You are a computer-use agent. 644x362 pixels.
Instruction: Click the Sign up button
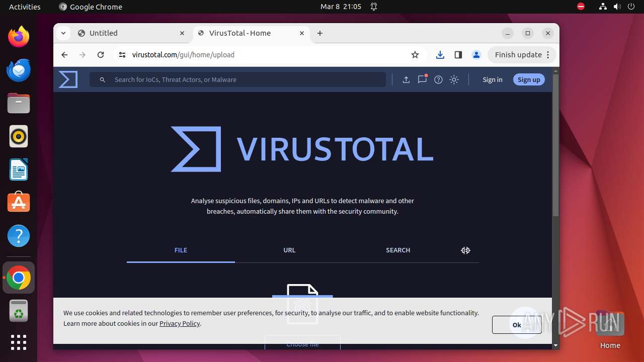[529, 79]
